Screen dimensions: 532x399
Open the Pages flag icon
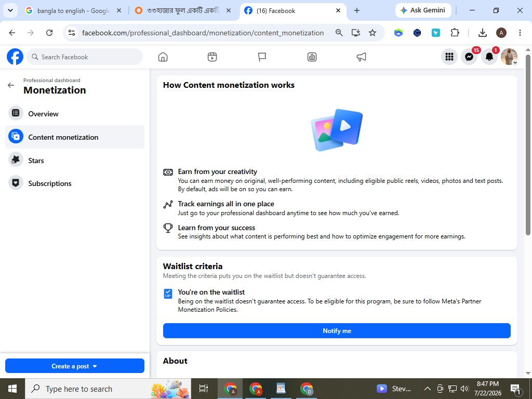[x=262, y=57]
